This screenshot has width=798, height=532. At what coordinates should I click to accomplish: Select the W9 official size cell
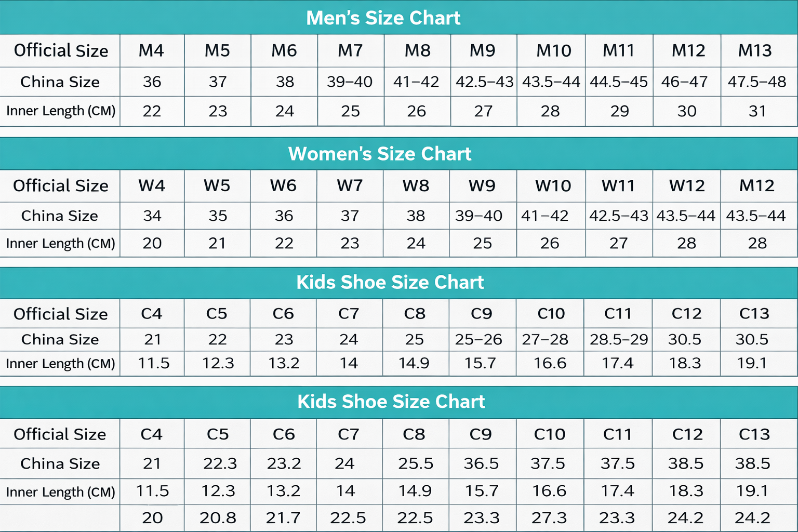pos(482,186)
